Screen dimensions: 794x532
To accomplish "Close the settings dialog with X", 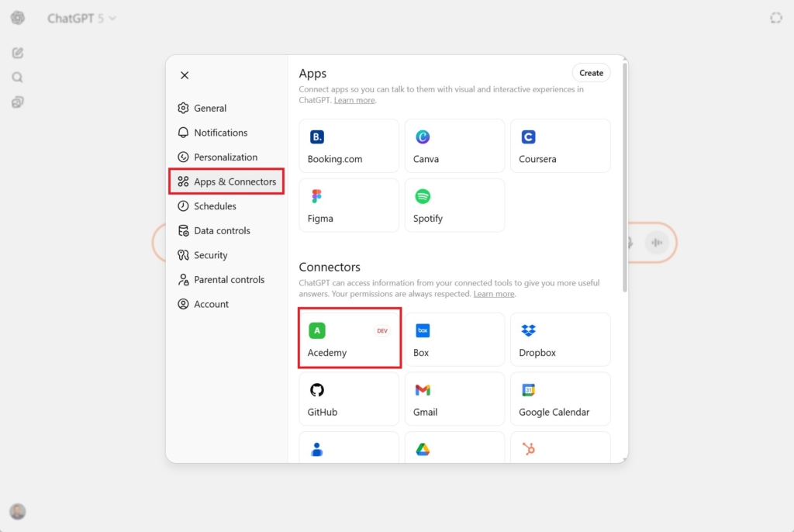I will pos(185,75).
